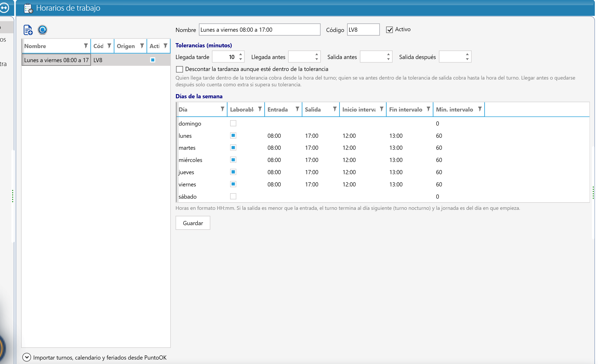
Task: Click the Nombre text field
Action: tap(259, 30)
